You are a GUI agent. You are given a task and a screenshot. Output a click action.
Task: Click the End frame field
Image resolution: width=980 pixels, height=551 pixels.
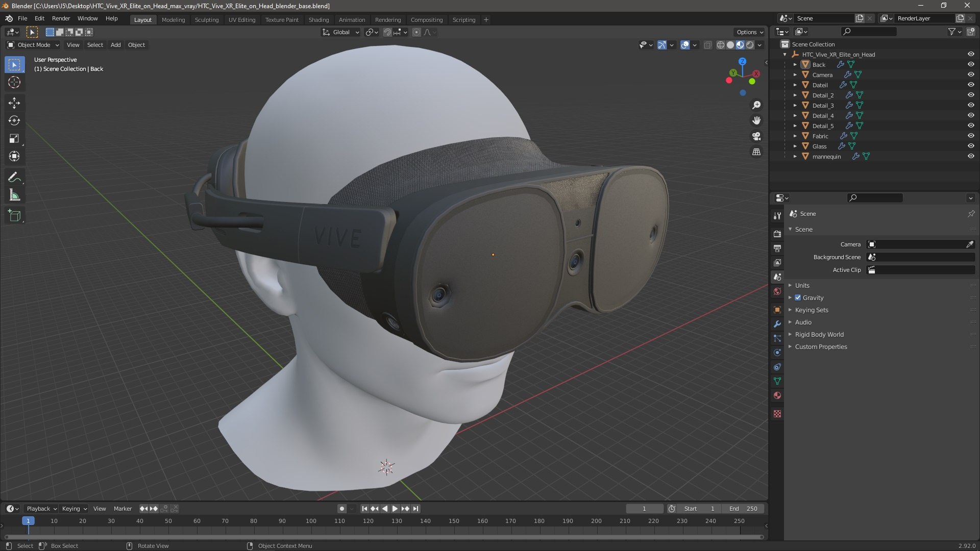coord(743,509)
